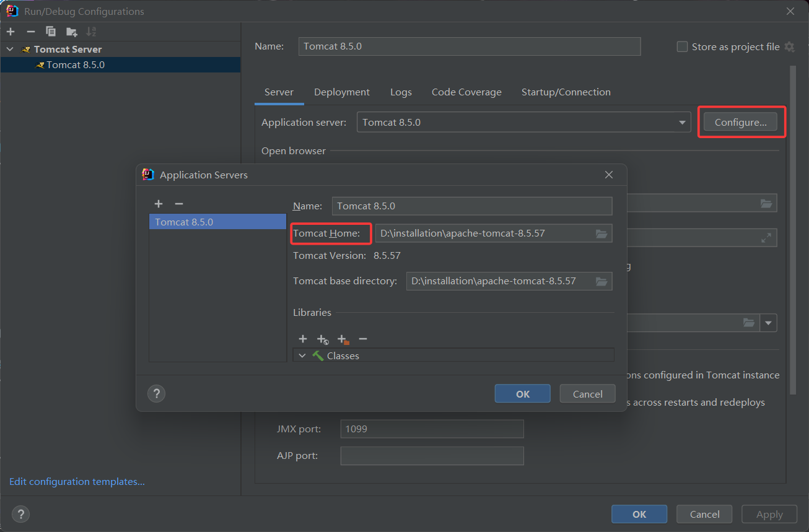809x532 pixels.
Task: Click OK in the Run/Debug Configurations window
Action: point(639,515)
